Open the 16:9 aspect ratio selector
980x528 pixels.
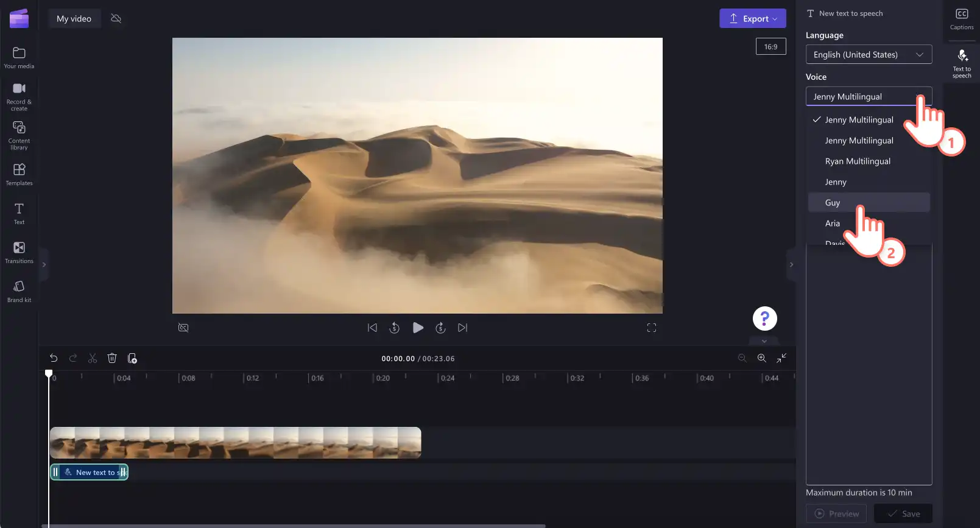pyautogui.click(x=771, y=46)
